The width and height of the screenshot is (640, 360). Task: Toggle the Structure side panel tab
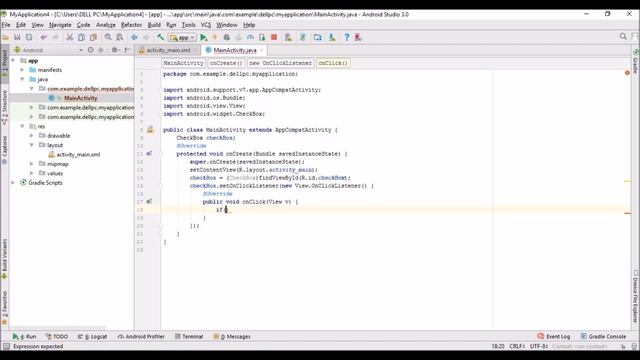[x=4, y=107]
